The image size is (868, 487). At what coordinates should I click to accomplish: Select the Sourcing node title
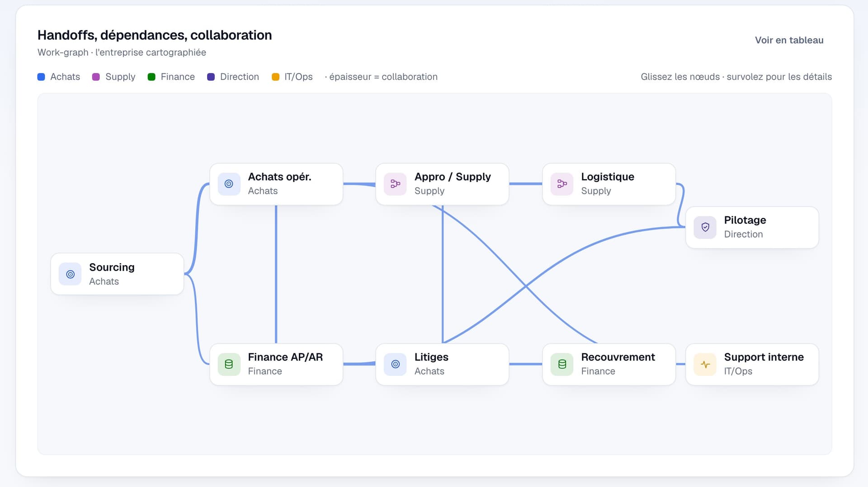click(112, 267)
